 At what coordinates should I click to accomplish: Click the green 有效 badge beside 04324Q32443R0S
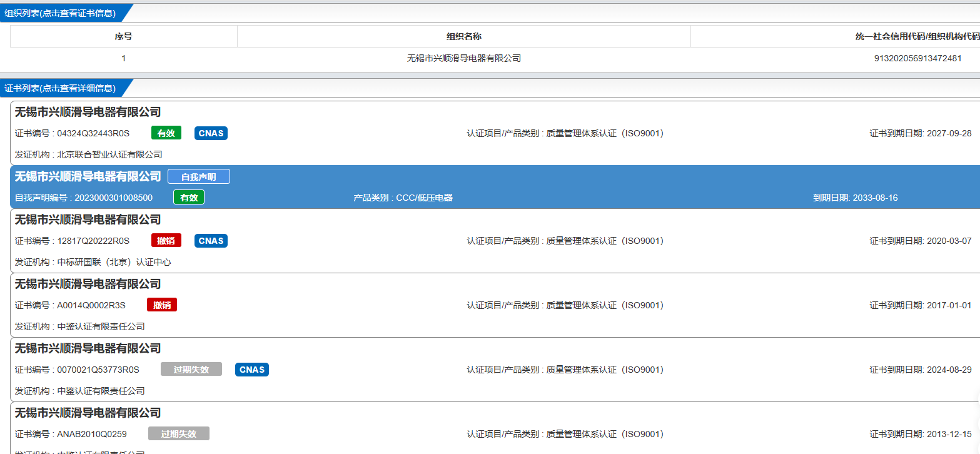(x=166, y=133)
